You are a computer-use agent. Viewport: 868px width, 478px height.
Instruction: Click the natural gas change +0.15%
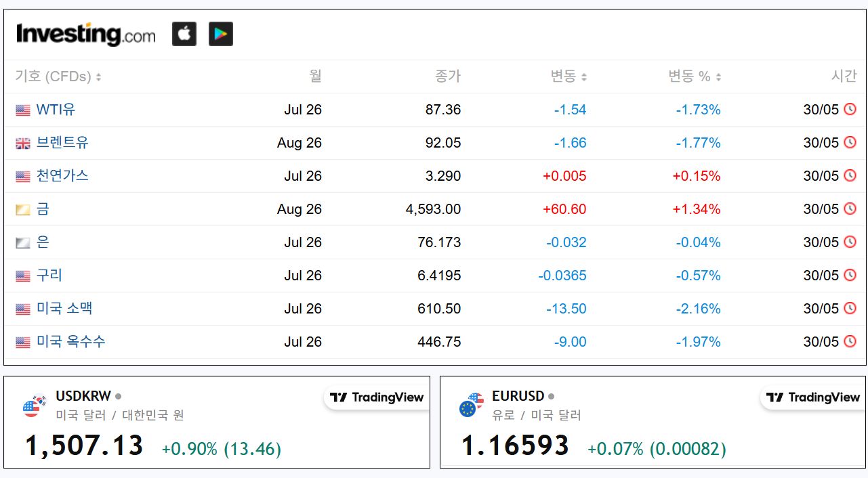click(x=697, y=176)
